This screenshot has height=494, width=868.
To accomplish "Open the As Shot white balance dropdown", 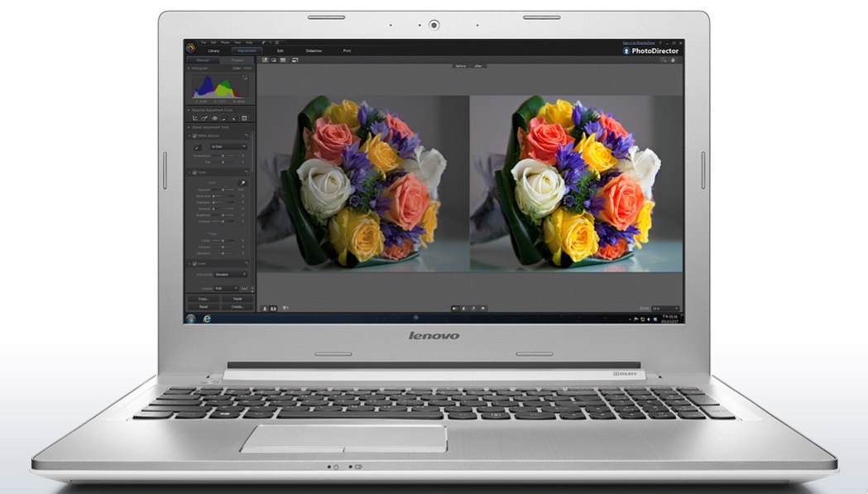I will (228, 146).
